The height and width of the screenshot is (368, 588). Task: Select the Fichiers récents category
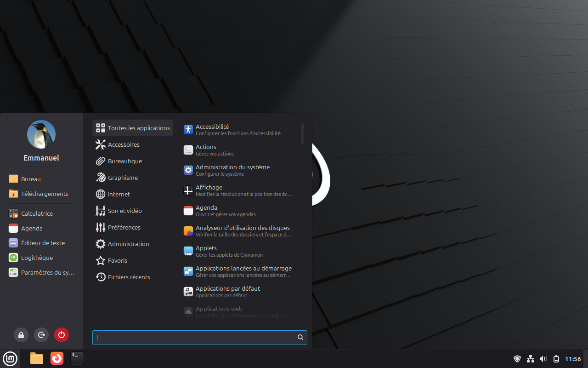pos(133,277)
